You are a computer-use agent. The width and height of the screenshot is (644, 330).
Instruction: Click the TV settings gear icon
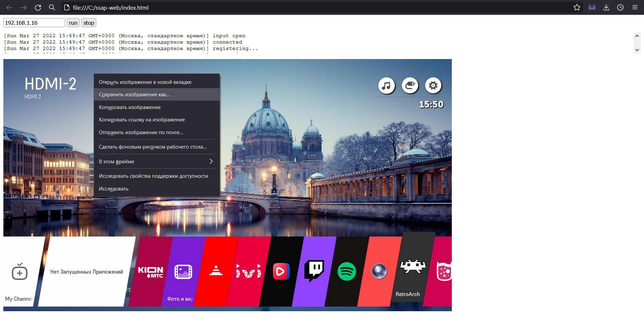point(433,86)
